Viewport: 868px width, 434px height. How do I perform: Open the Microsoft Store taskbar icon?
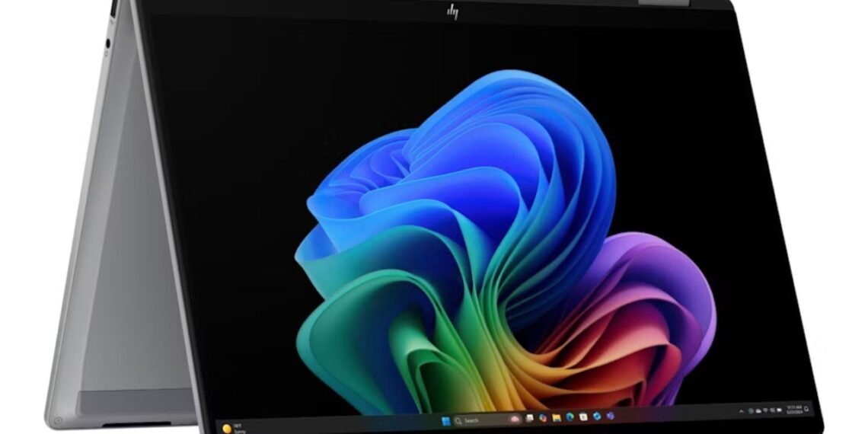[x=583, y=416]
